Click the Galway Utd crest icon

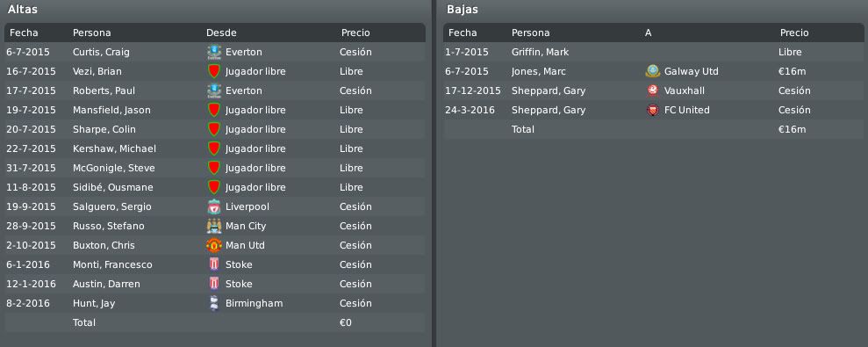click(x=653, y=71)
